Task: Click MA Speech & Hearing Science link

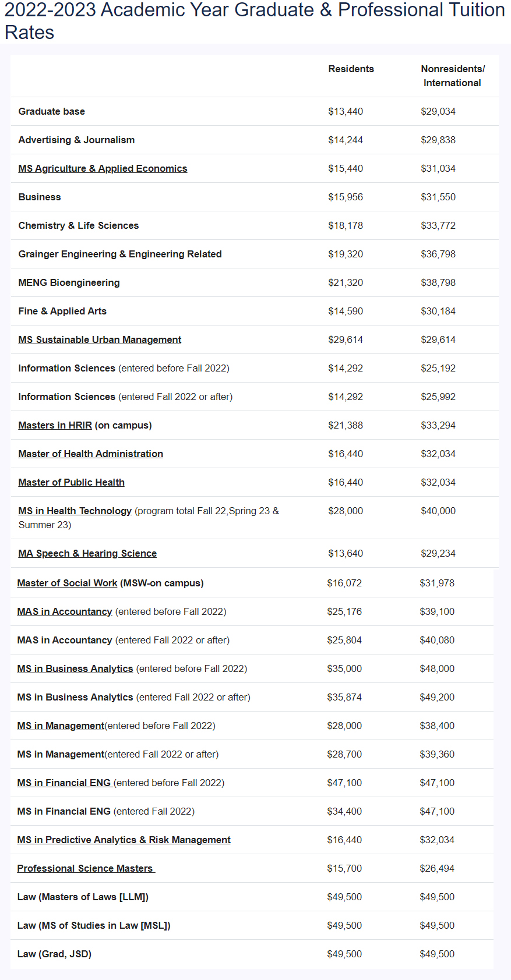Action: pos(87,553)
